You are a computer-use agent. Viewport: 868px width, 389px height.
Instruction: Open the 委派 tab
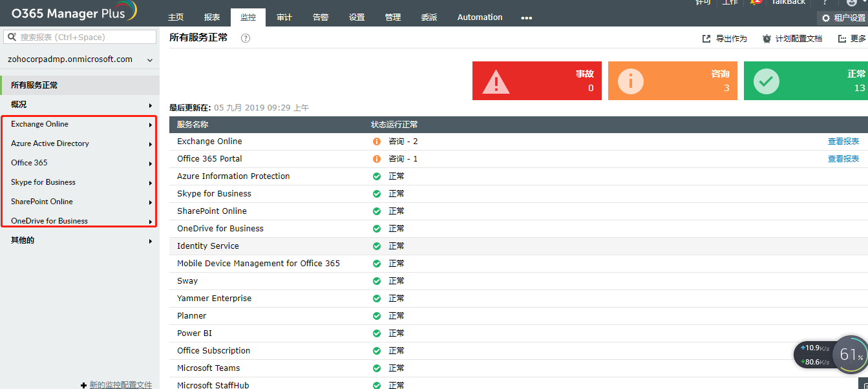click(429, 17)
